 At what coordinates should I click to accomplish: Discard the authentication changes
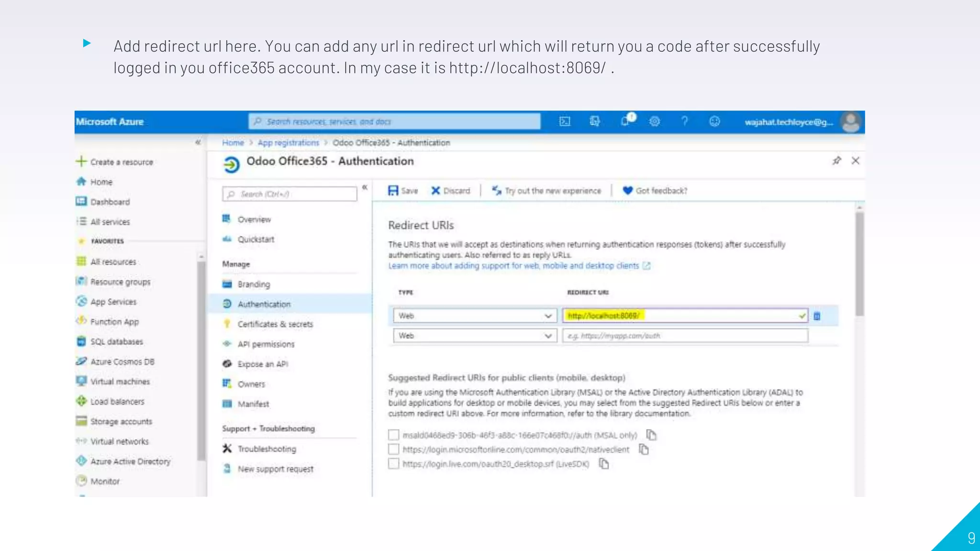(x=451, y=190)
